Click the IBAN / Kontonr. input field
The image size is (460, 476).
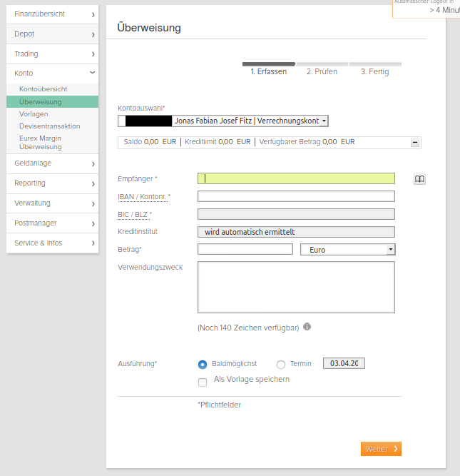click(x=296, y=196)
